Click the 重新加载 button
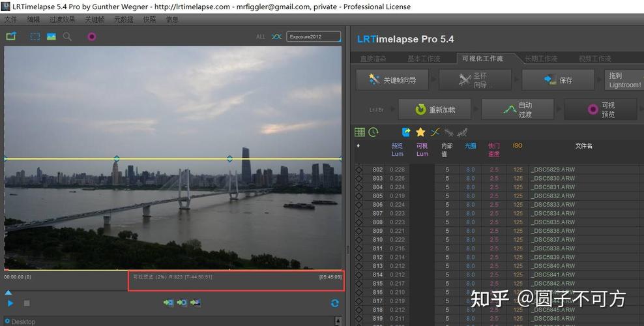The image size is (644, 326). (x=435, y=110)
